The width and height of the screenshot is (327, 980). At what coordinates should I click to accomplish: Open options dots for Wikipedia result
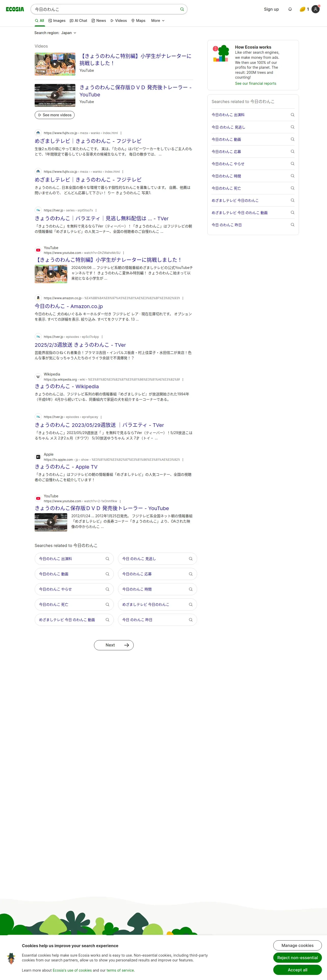tap(183, 380)
